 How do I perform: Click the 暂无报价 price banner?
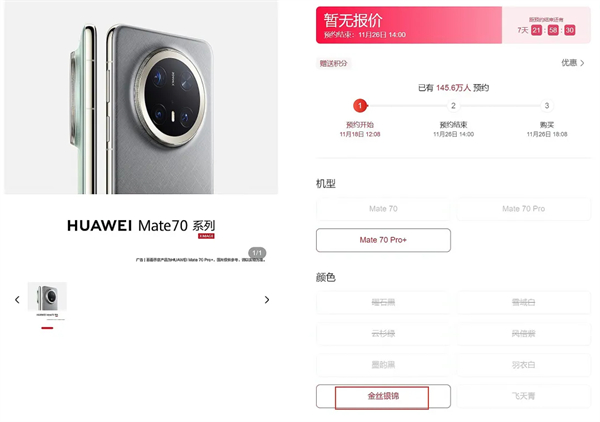tap(409, 25)
